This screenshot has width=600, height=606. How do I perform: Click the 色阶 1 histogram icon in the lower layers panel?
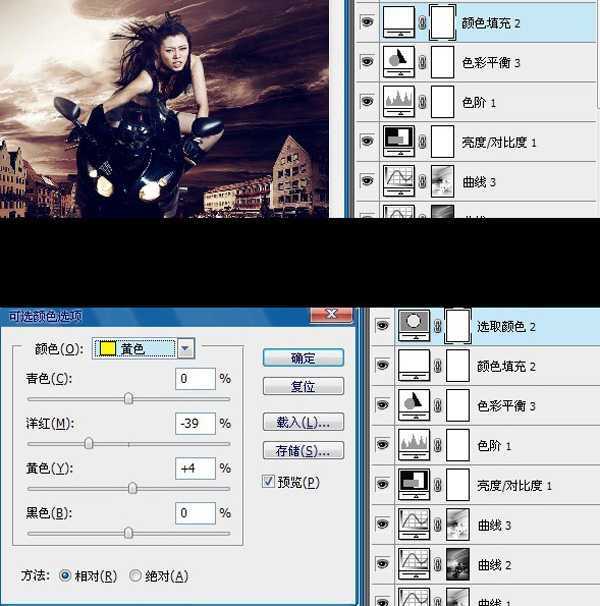(x=414, y=444)
